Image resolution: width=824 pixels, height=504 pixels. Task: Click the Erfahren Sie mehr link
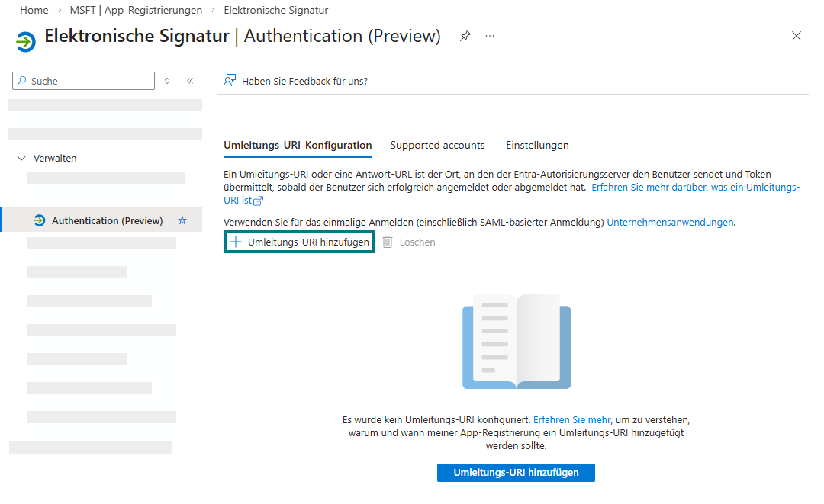(571, 419)
